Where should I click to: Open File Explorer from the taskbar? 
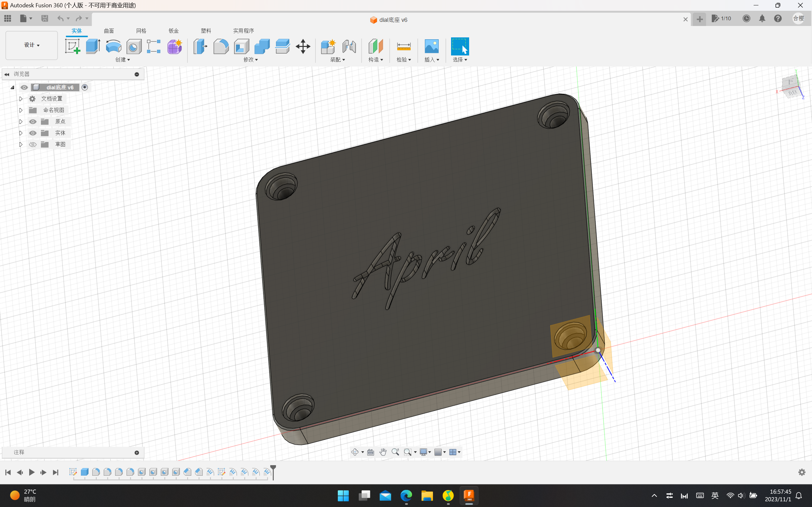427,496
